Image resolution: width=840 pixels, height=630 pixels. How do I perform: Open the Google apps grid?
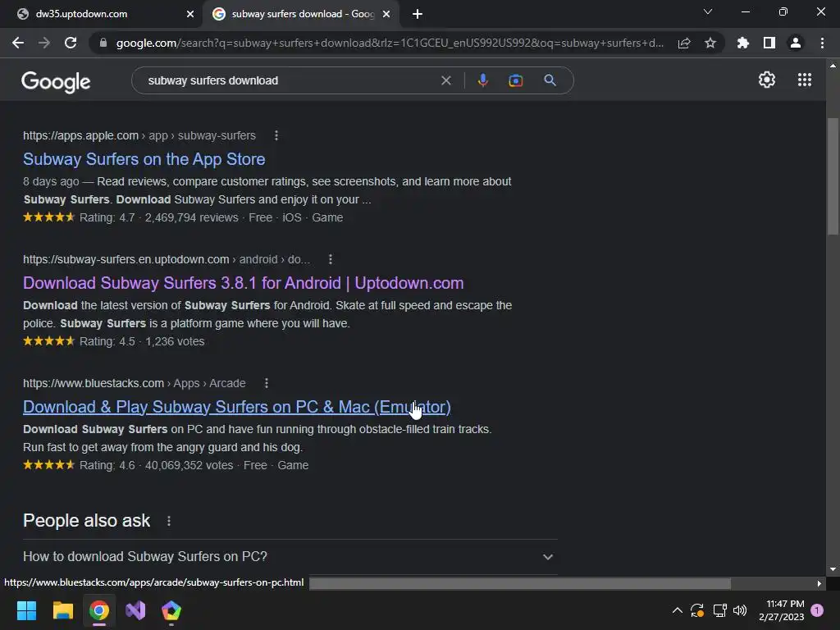[805, 80]
